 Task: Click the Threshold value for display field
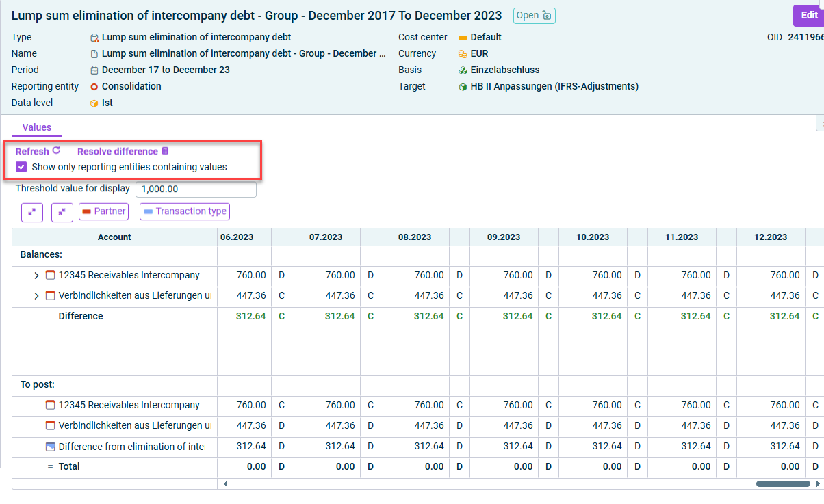coord(196,189)
